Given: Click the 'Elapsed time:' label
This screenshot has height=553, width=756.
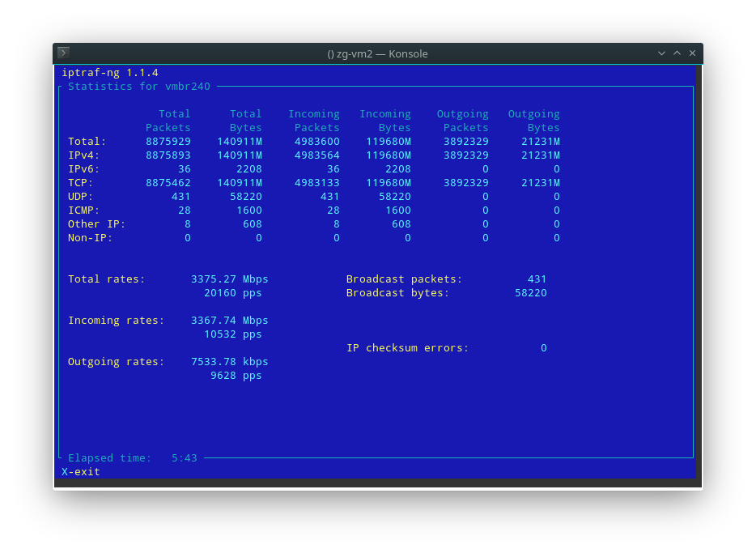Looking at the screenshot, I should point(110,457).
